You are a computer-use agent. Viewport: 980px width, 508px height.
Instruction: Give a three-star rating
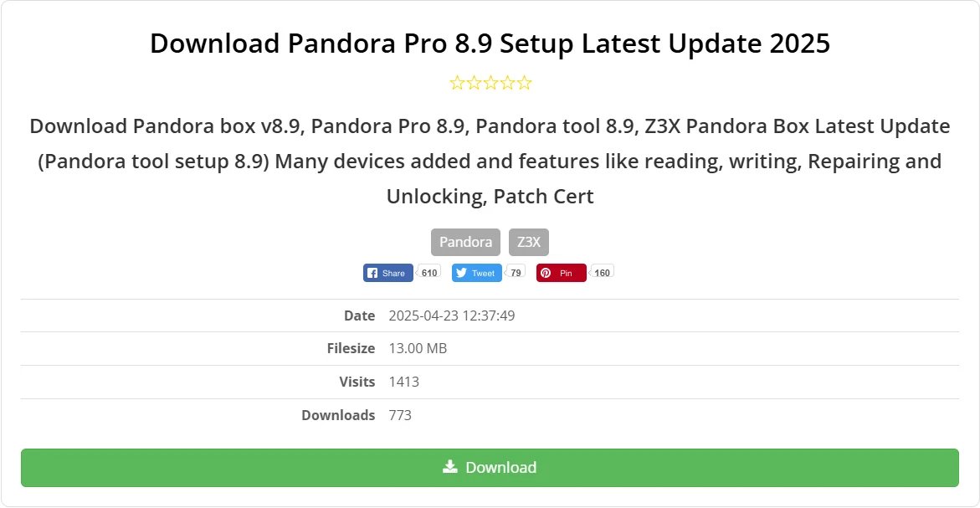(x=490, y=82)
